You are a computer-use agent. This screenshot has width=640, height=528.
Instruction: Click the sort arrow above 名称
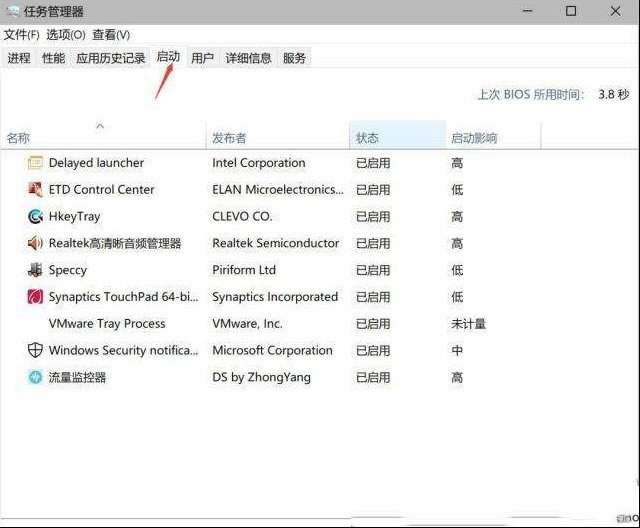[100, 126]
